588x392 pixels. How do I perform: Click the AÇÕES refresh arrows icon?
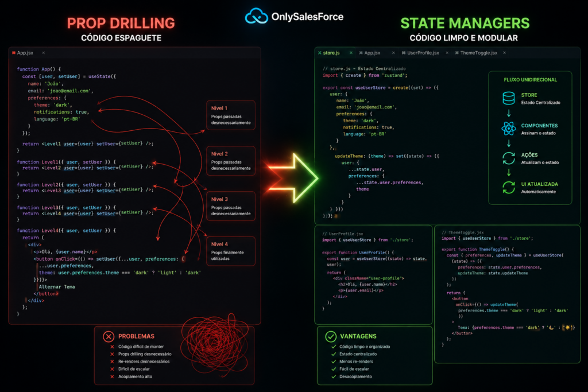click(509, 158)
